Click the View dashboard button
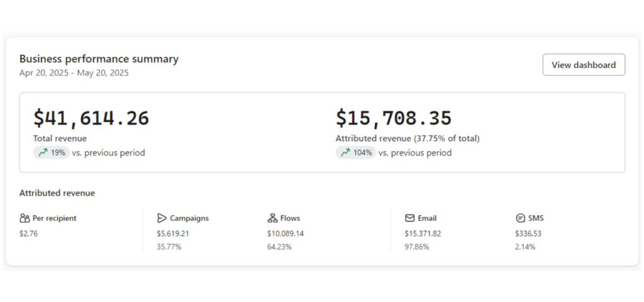The image size is (644, 302). click(x=584, y=65)
